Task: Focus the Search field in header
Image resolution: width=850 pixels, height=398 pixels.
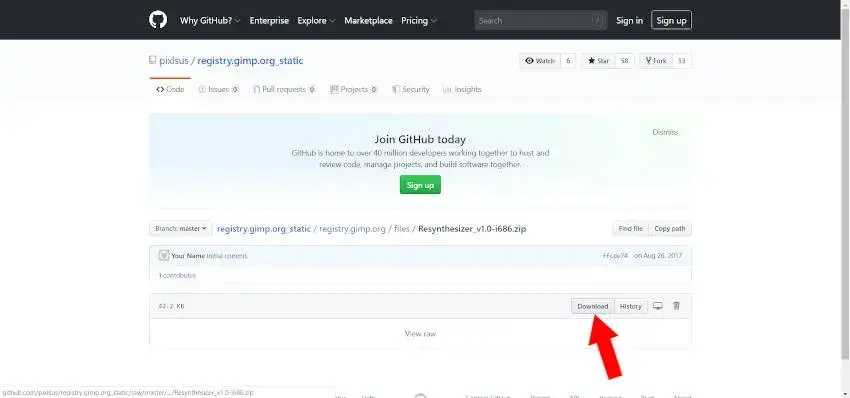Action: 540,21
